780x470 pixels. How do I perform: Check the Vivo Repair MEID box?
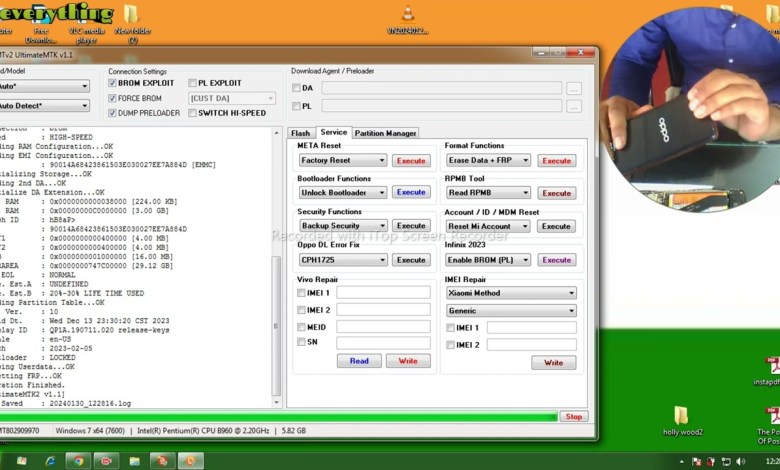(301, 327)
